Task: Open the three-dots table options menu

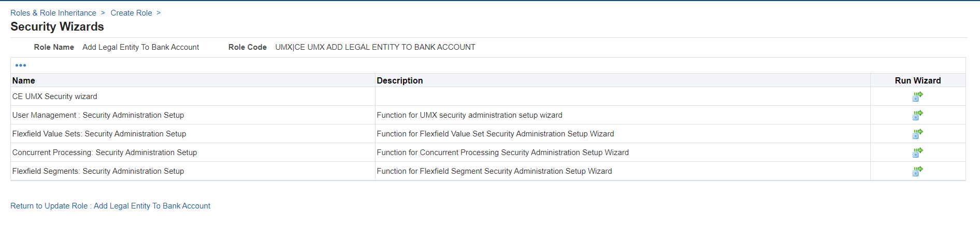Action: pos(21,65)
